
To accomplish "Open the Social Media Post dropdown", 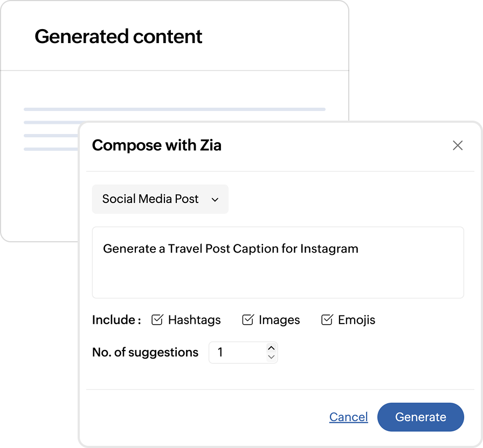I will (160, 199).
